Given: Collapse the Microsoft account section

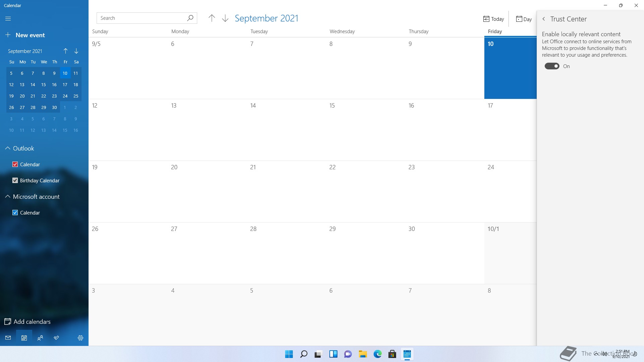Looking at the screenshot, I should 8,197.
